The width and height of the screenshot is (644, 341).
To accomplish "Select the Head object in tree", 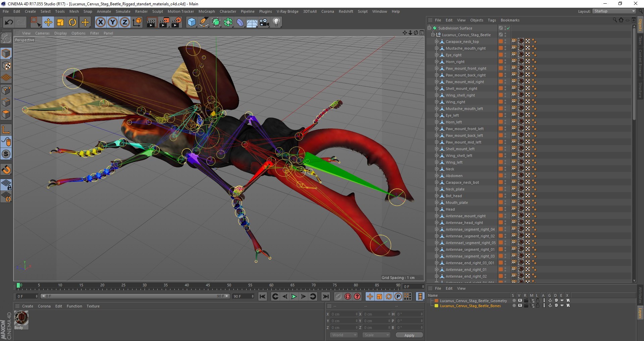I will 450,209.
